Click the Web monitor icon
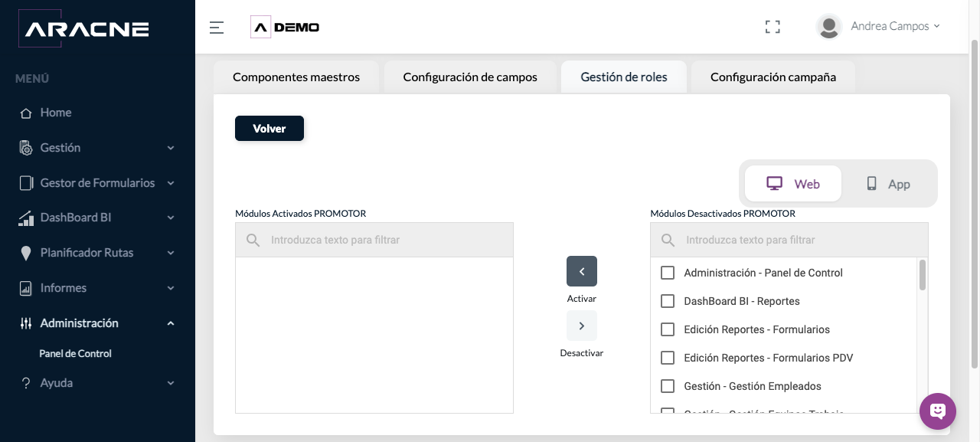The height and width of the screenshot is (442, 980). pyautogui.click(x=775, y=184)
